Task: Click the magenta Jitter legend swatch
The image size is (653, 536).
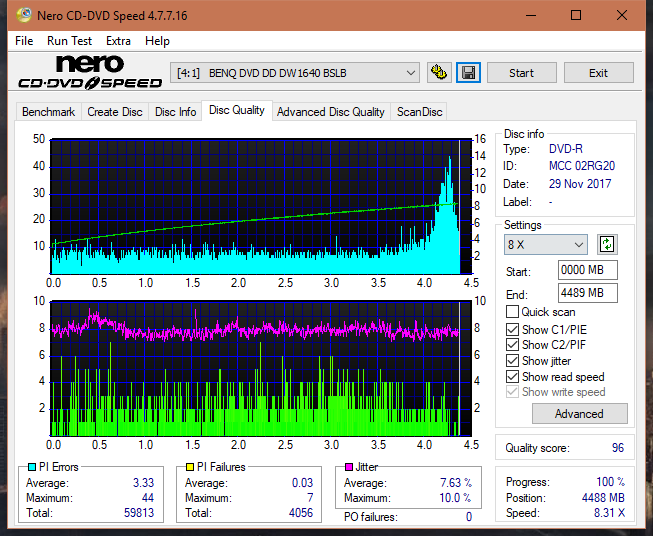Action: (x=349, y=467)
